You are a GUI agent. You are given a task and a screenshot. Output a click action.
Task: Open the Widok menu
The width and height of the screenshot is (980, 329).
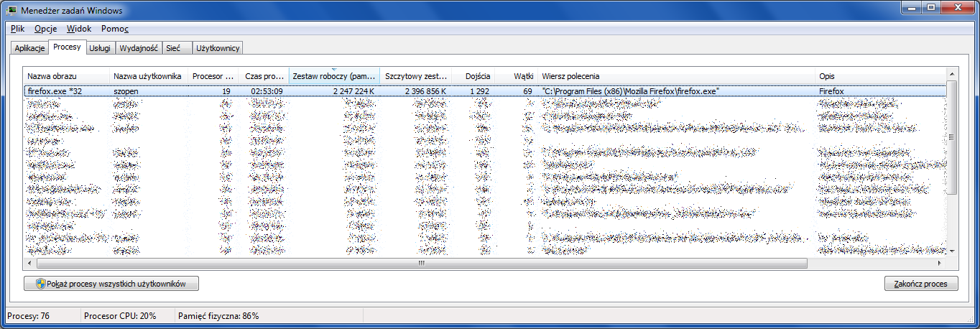point(78,29)
